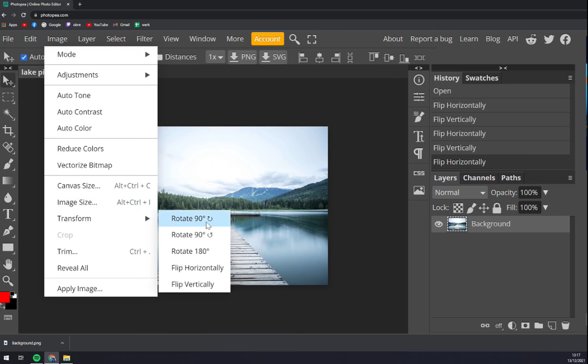Open the Opacity dropdown arrow
588x364 pixels.
tap(545, 192)
